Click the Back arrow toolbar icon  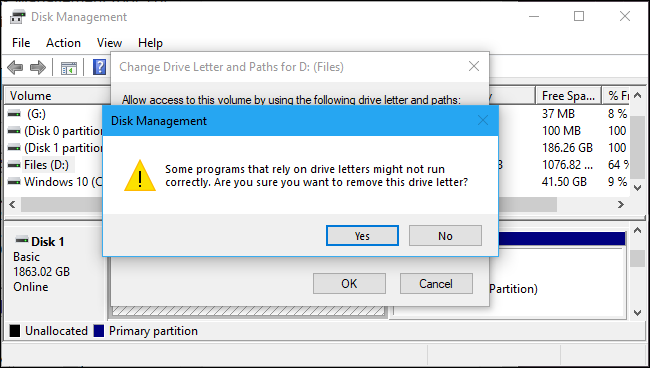(15, 67)
